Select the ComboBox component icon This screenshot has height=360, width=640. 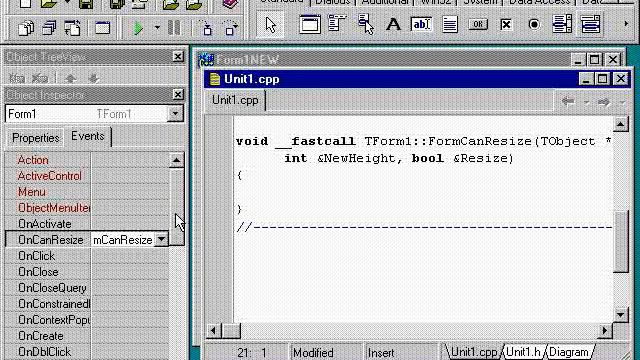pyautogui.click(x=590, y=24)
